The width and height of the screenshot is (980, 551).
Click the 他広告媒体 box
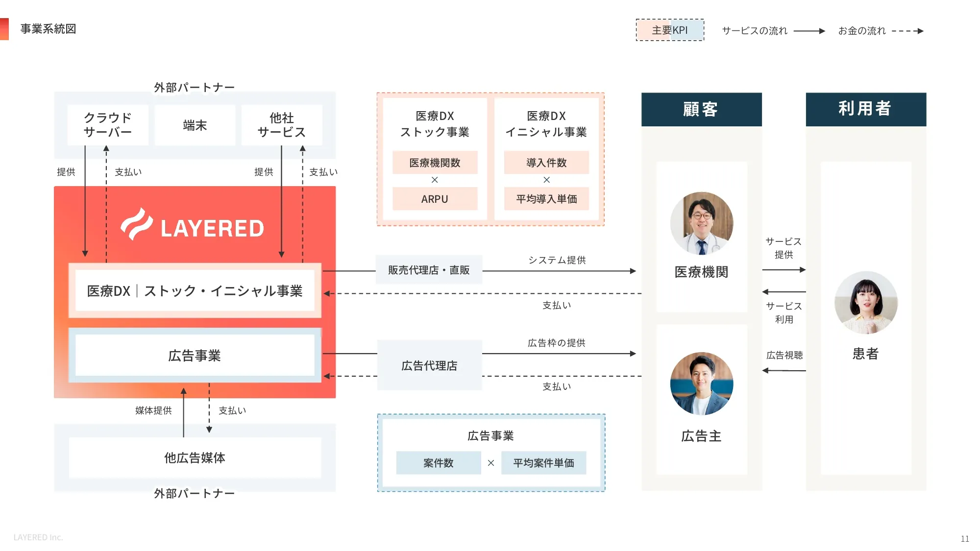(195, 457)
